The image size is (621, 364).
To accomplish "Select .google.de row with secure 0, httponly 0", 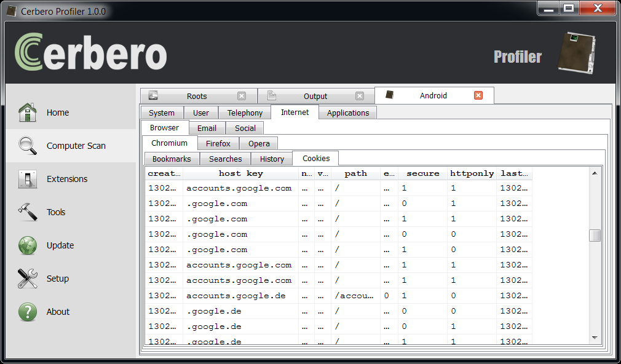I will pyautogui.click(x=338, y=311).
